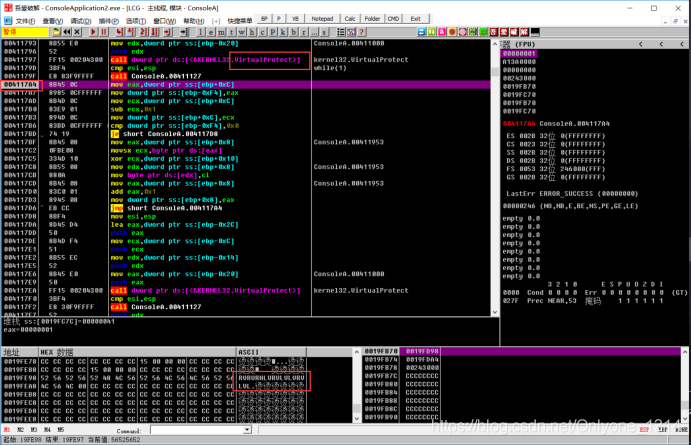Image resolution: width=691 pixels, height=445 pixels.
Task: Open Threads window with 't' button
Action: (x=231, y=32)
